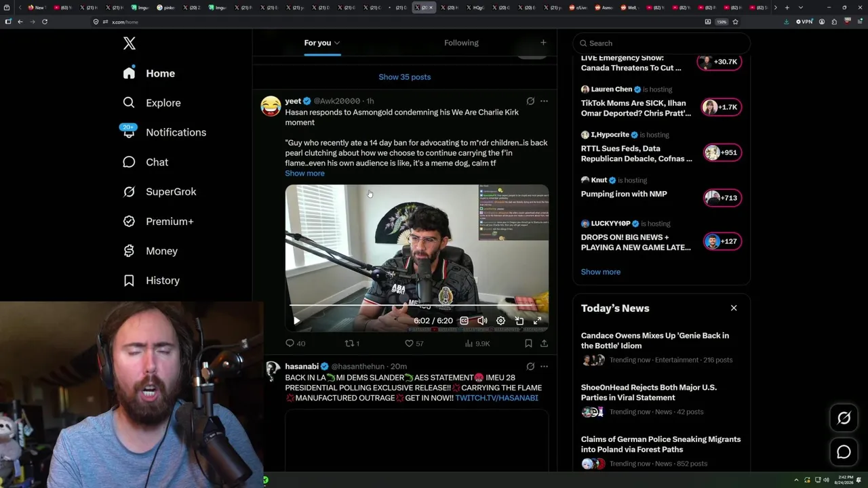Bookmark yeet's post
Screen dimensions: 868x488
pos(528,344)
